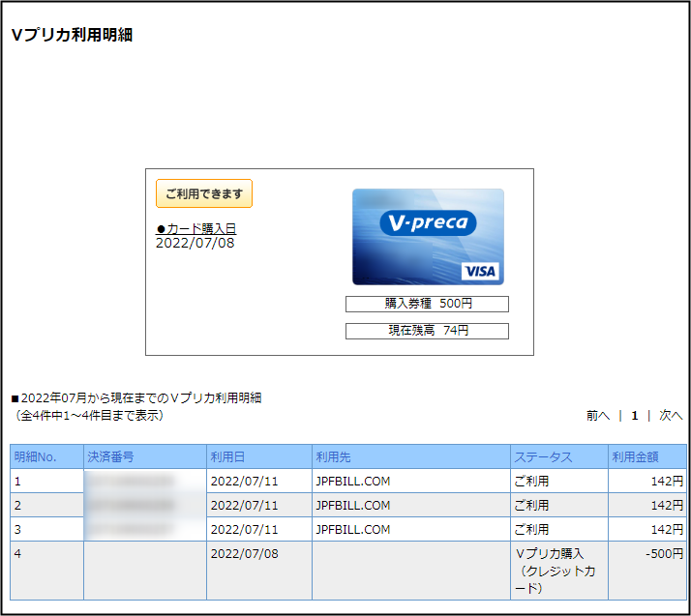
Task: Click the 2022/07/08 date in row 4
Action: pos(244,553)
